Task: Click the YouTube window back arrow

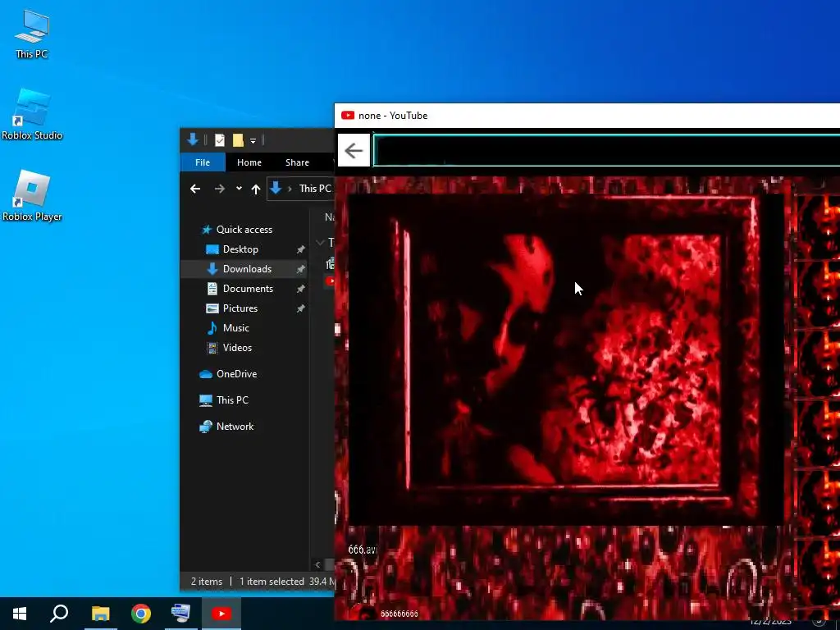Action: click(354, 151)
